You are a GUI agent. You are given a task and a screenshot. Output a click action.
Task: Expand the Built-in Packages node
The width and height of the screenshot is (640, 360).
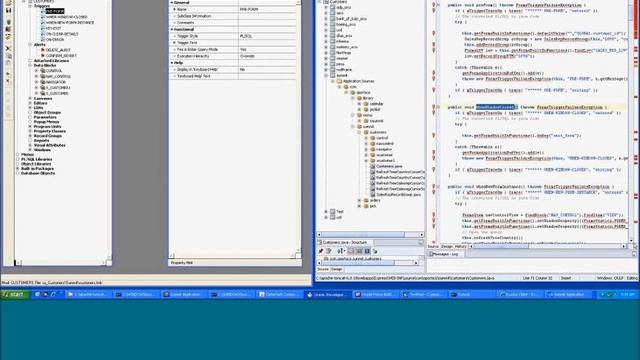coord(18,169)
